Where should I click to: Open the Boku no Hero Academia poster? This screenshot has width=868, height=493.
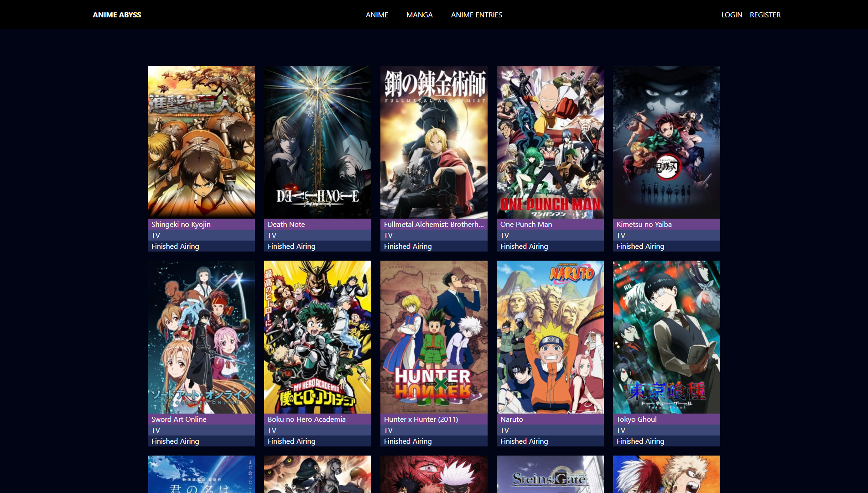tap(317, 337)
